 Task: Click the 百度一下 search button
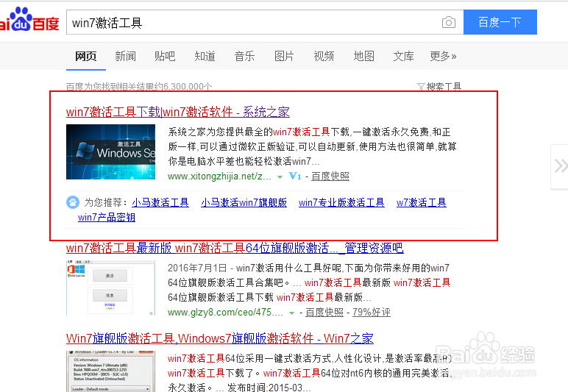pyautogui.click(x=500, y=22)
